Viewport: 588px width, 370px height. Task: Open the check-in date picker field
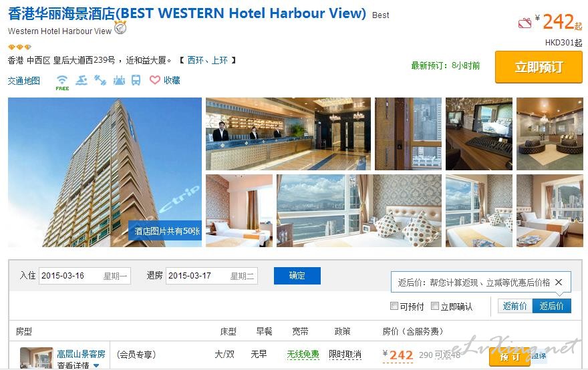(85, 276)
